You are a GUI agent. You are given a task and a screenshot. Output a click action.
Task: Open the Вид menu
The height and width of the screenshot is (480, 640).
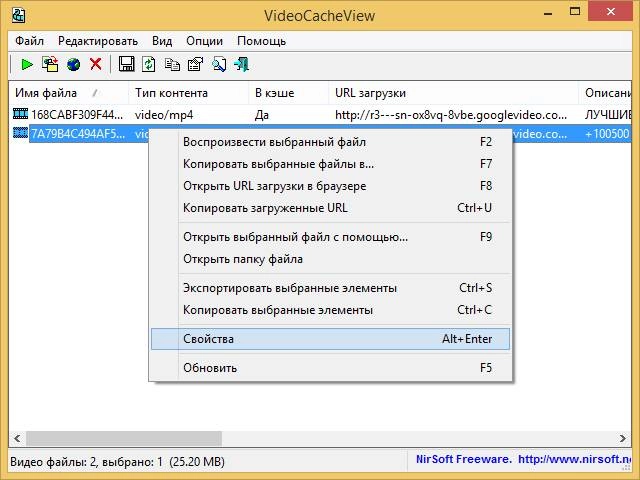click(162, 41)
